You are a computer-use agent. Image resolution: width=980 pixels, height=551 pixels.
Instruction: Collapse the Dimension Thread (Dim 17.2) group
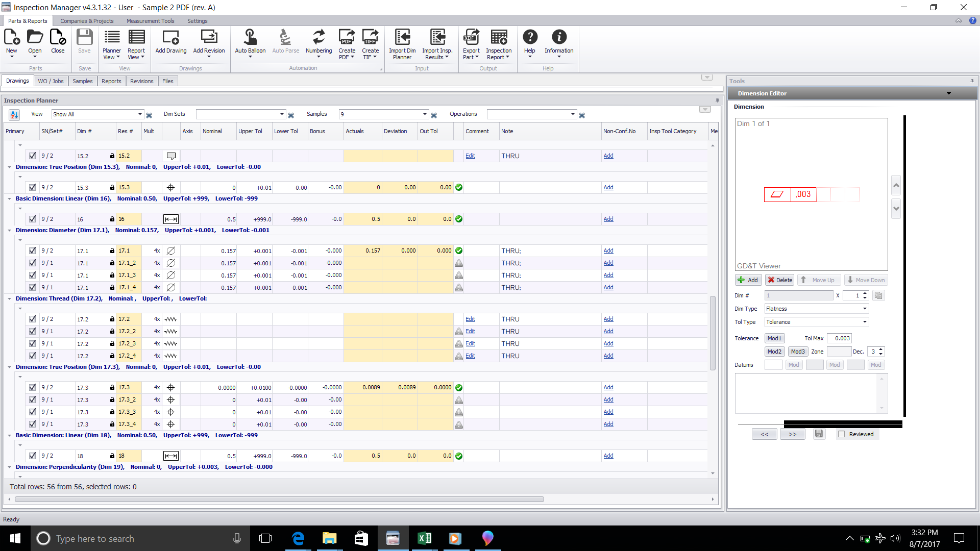[10, 299]
